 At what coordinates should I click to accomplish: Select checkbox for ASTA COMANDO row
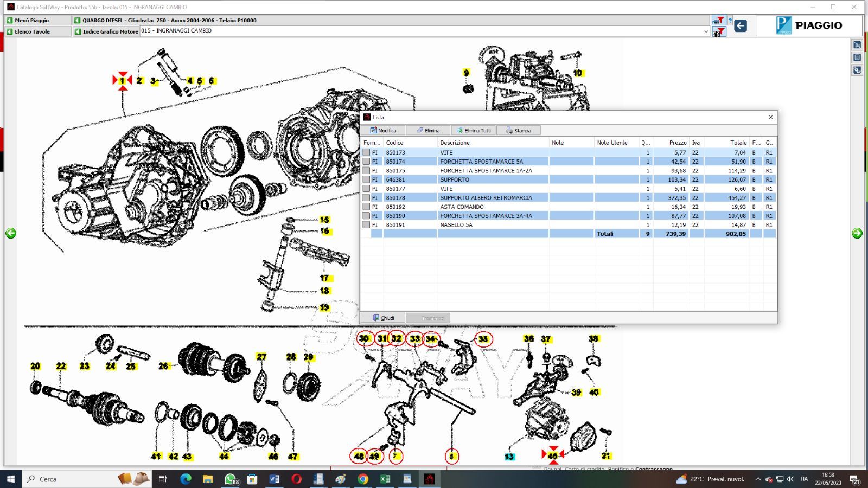click(366, 207)
